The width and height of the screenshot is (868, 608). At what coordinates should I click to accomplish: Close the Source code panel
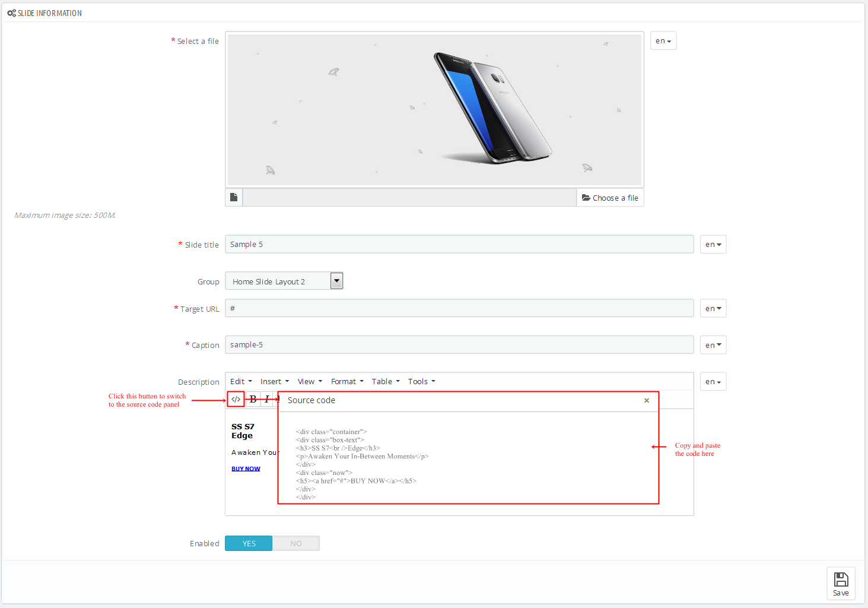[647, 401]
